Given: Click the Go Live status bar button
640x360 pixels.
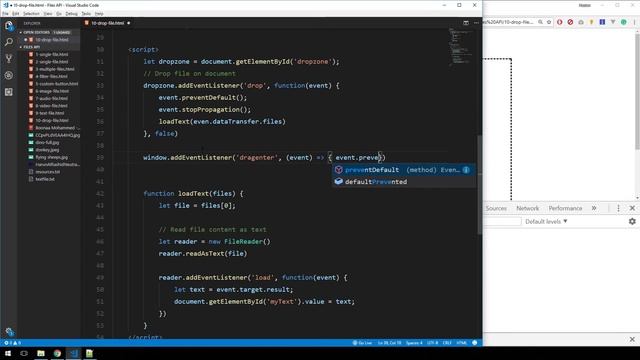Looking at the screenshot, I should point(362,343).
